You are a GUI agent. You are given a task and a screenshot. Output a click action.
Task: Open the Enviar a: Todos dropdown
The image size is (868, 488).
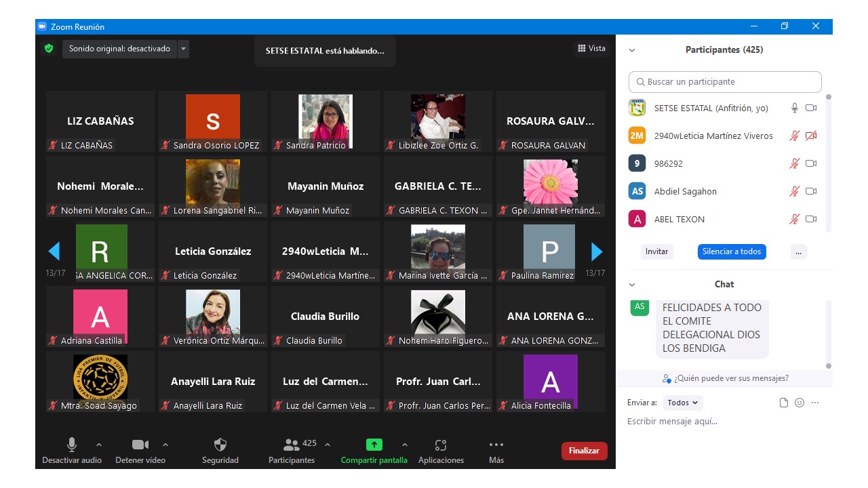pyautogui.click(x=683, y=403)
